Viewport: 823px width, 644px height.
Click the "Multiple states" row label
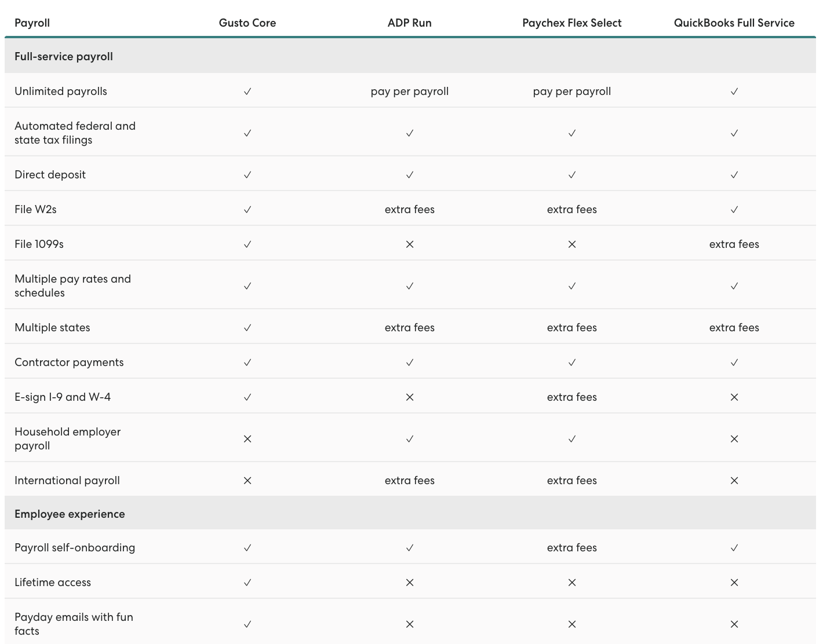point(52,328)
